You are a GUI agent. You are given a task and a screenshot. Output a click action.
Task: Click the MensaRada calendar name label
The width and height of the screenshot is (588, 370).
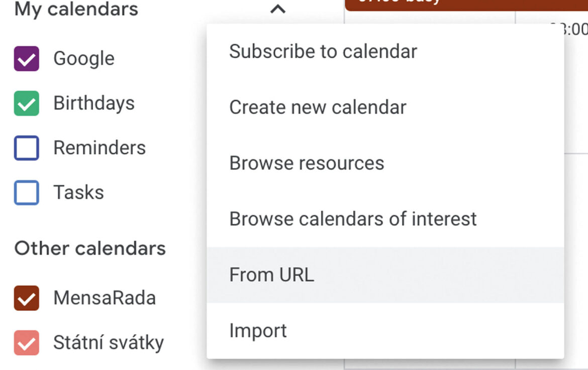105,298
